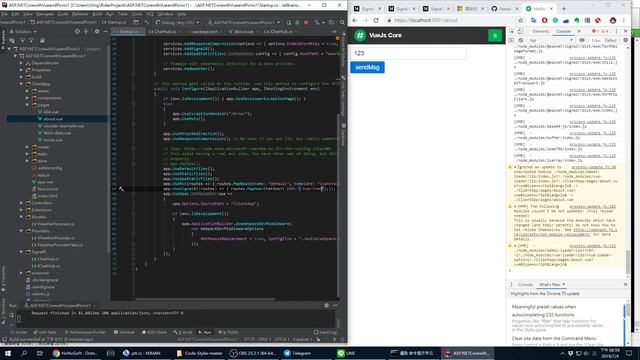This screenshot has width=640, height=360.
Task: Open the REST Client tool window
Action: click(x=155, y=332)
